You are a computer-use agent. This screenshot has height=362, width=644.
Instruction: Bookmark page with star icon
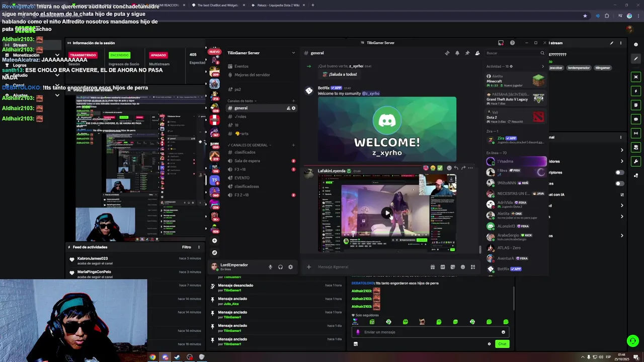point(585,16)
